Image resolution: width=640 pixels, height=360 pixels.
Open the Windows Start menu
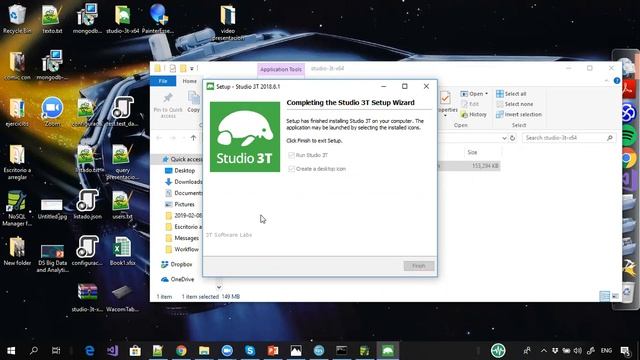pyautogui.click(x=11, y=350)
